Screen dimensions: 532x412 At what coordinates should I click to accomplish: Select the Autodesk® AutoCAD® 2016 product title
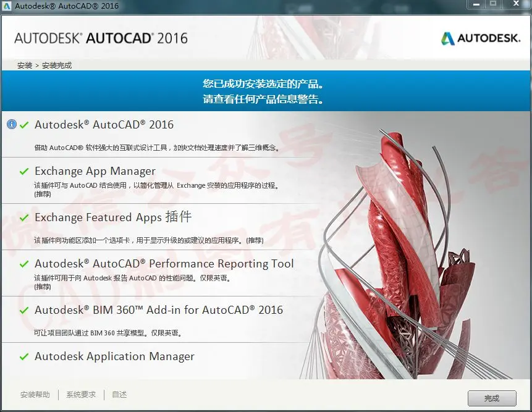[104, 124]
